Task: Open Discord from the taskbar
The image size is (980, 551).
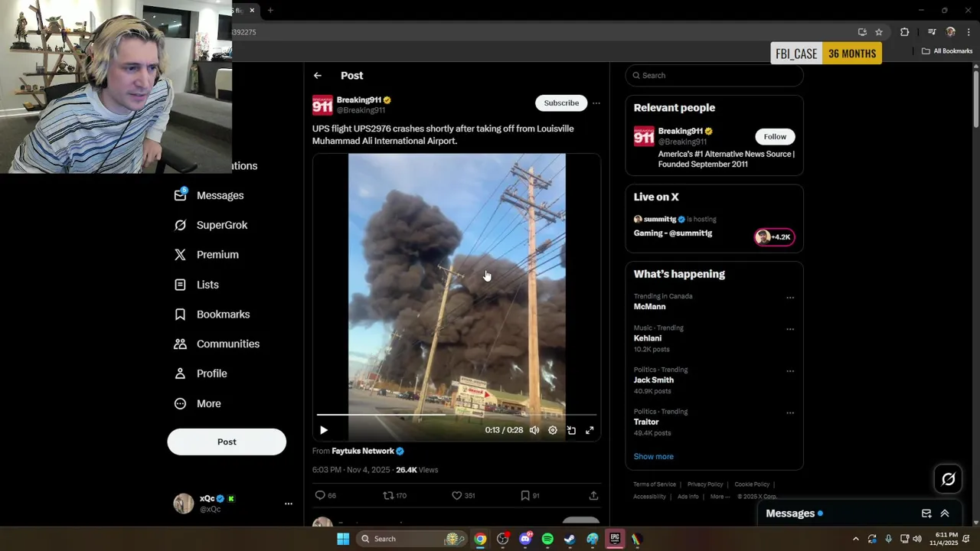Action: [x=525, y=539]
